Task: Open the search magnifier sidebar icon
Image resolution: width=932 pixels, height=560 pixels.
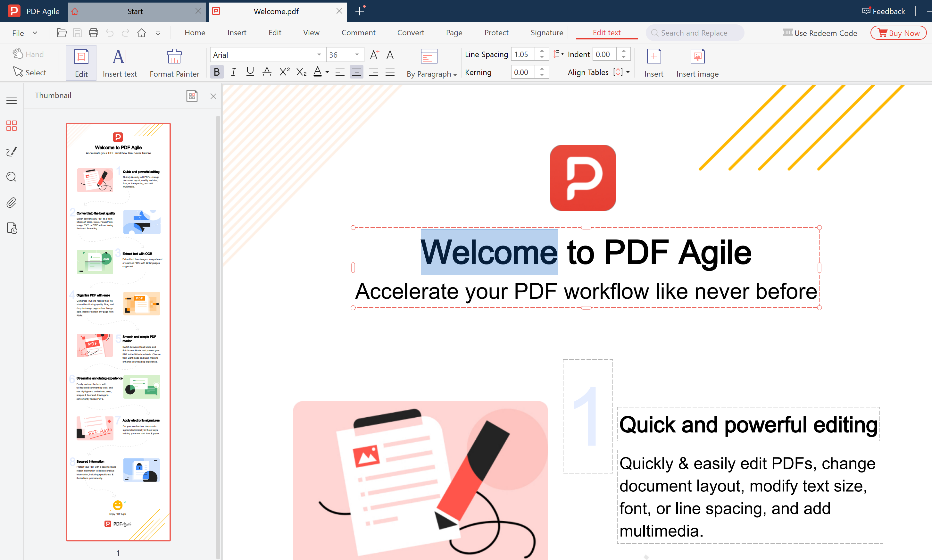Action: click(x=12, y=177)
